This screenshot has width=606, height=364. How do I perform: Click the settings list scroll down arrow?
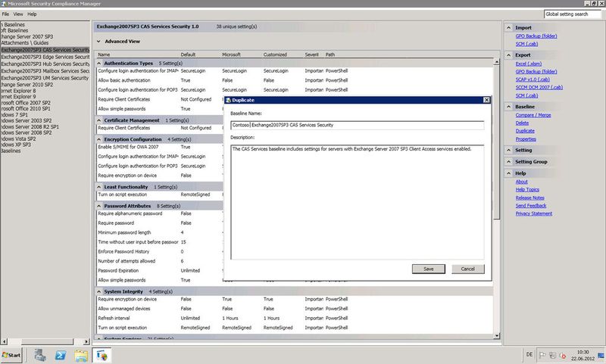pos(497,336)
